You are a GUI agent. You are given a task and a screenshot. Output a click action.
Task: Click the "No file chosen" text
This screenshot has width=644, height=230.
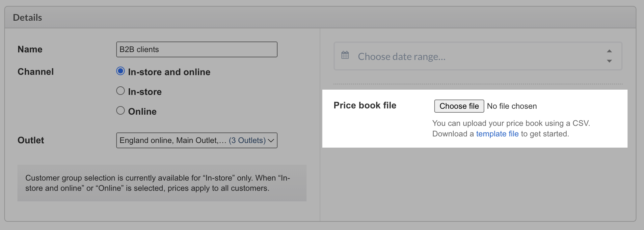512,106
